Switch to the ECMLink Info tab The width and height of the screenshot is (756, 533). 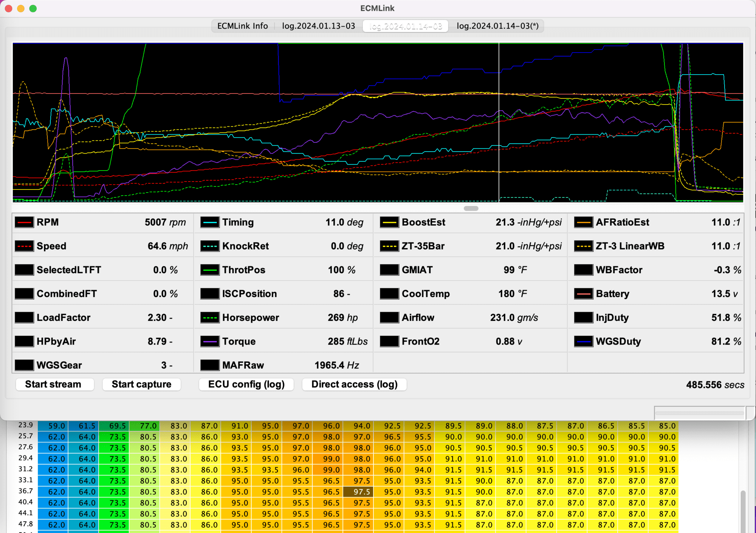click(x=242, y=26)
